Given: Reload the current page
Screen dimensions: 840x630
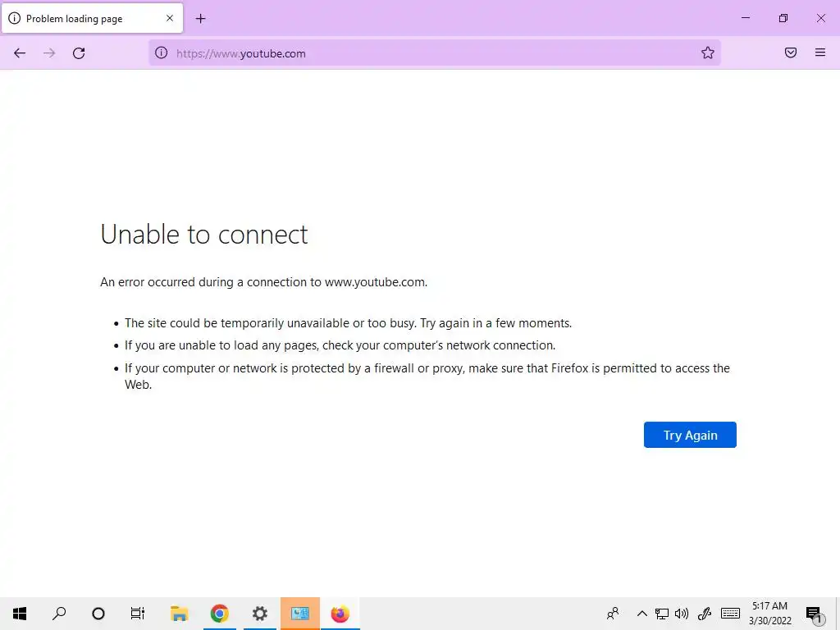Looking at the screenshot, I should click(x=79, y=53).
